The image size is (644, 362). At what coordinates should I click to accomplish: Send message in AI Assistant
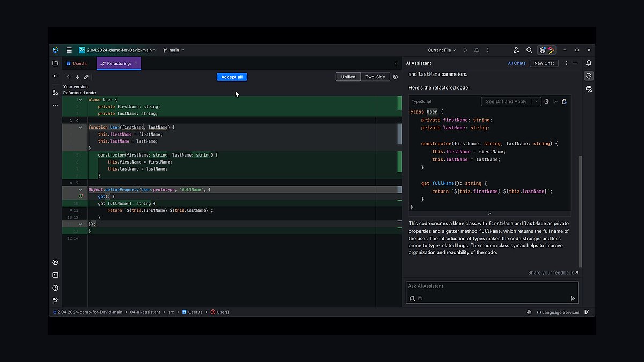point(573,298)
